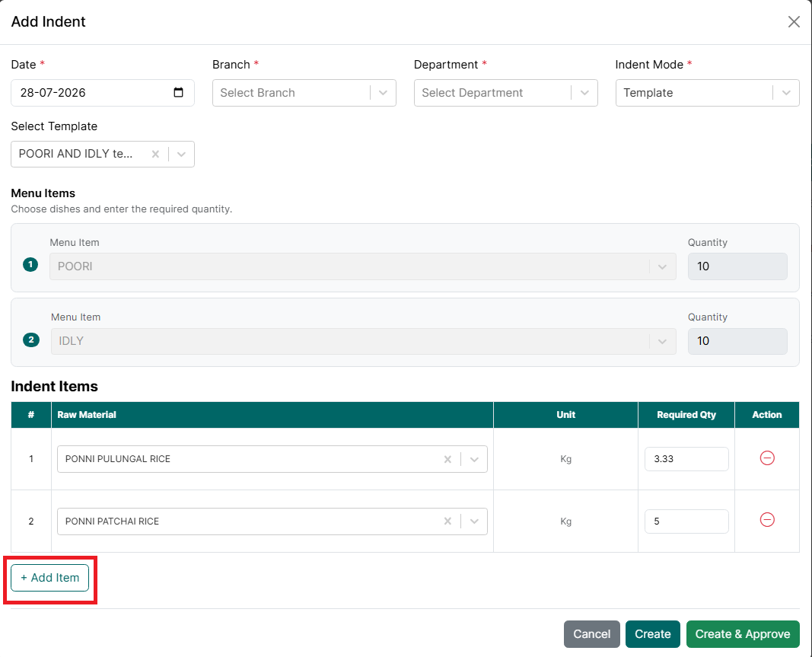Expand PONNI PULUNGAL RICE raw material chevron
This screenshot has width=812, height=657.
click(474, 459)
